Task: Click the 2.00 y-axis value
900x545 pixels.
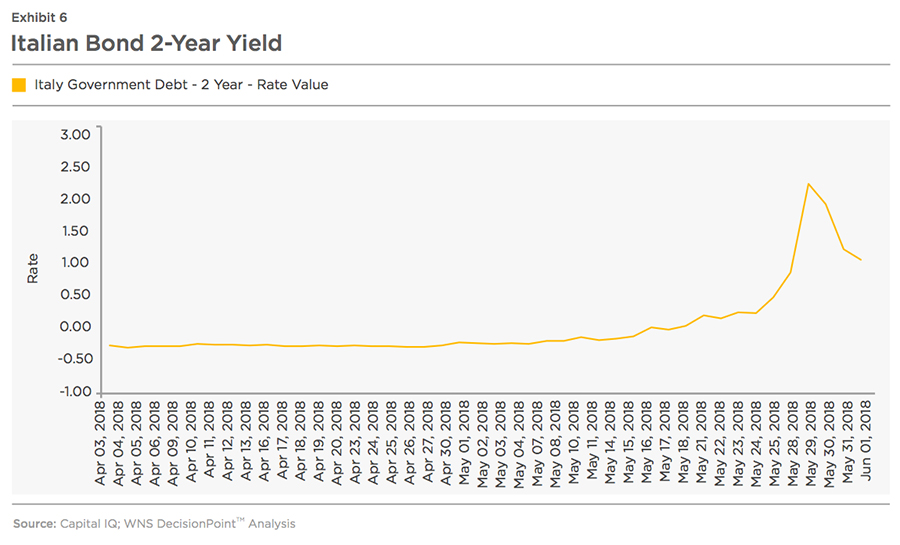Action: tap(75, 199)
